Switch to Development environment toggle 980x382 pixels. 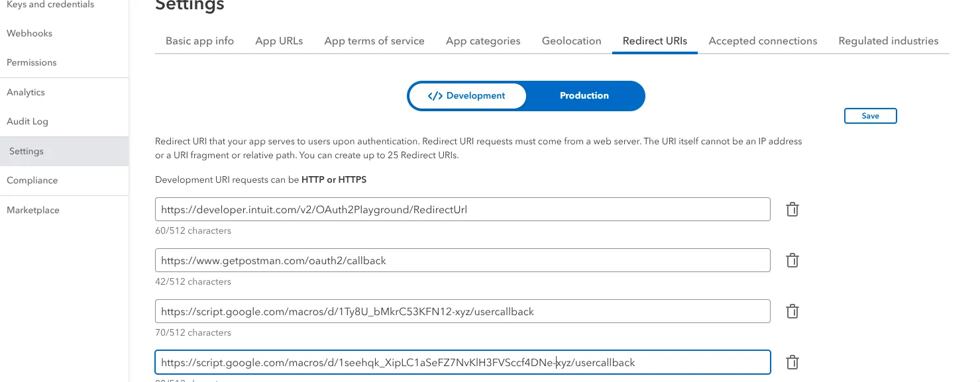pyautogui.click(x=467, y=96)
